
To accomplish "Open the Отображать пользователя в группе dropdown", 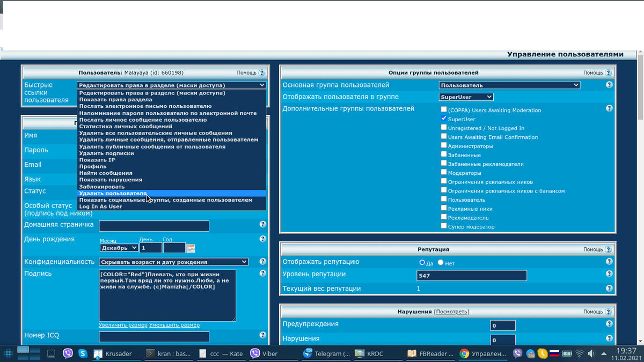I will point(466,97).
